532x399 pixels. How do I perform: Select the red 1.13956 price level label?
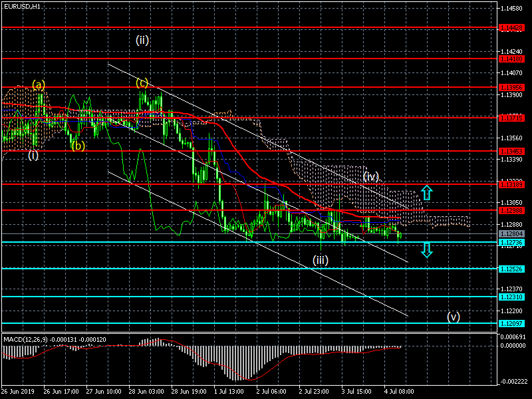511,88
